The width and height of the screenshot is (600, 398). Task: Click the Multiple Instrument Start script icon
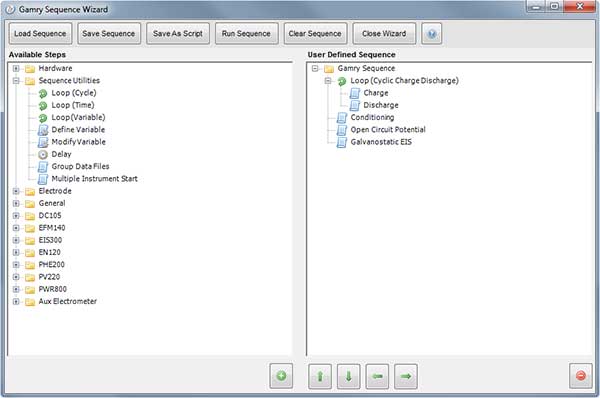(x=43, y=179)
